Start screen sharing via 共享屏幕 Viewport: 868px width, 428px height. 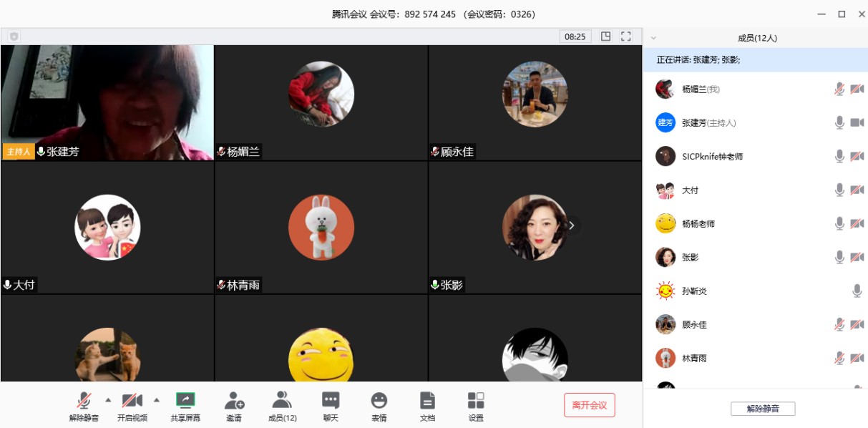[x=185, y=406]
